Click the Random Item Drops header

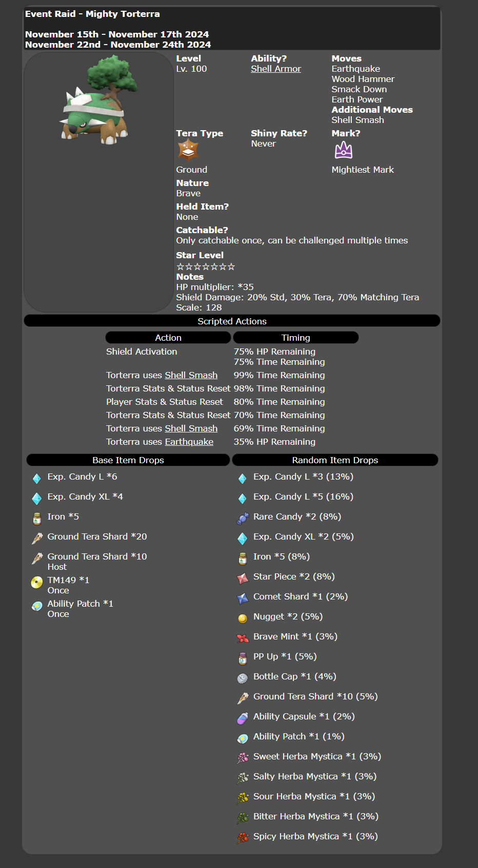335,460
